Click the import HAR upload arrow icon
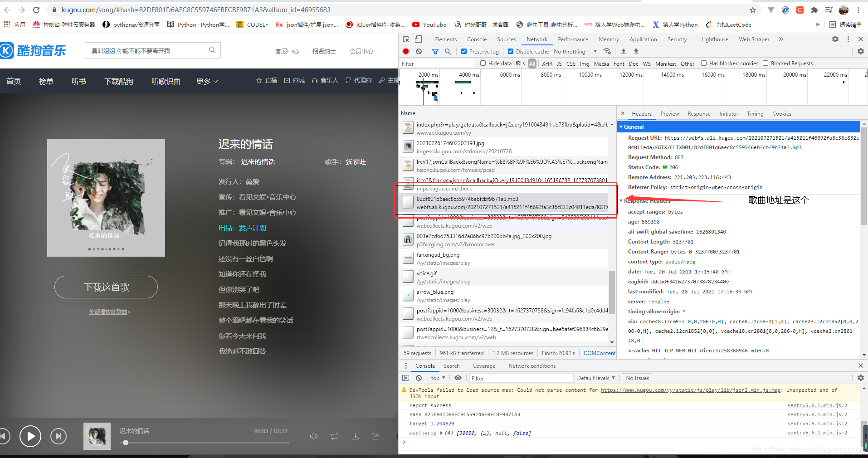 pos(624,51)
